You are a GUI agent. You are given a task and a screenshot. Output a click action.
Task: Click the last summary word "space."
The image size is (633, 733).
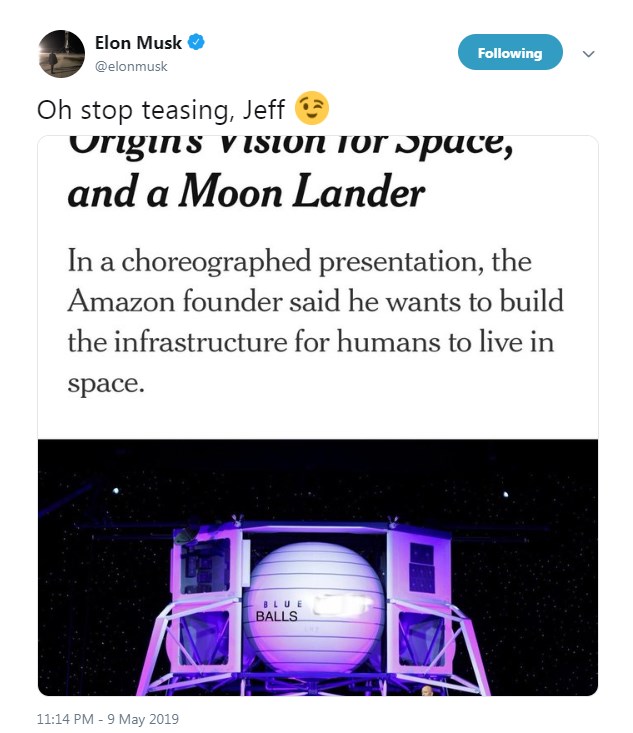point(105,382)
